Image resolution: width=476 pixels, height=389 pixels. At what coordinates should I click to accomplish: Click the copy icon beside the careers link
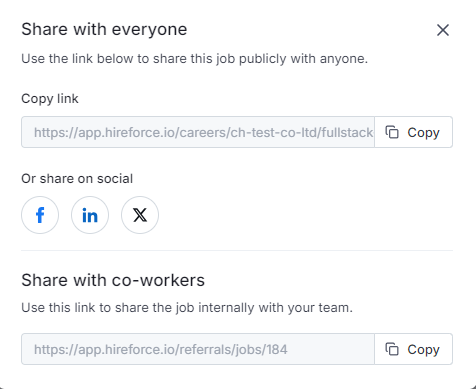tap(392, 132)
